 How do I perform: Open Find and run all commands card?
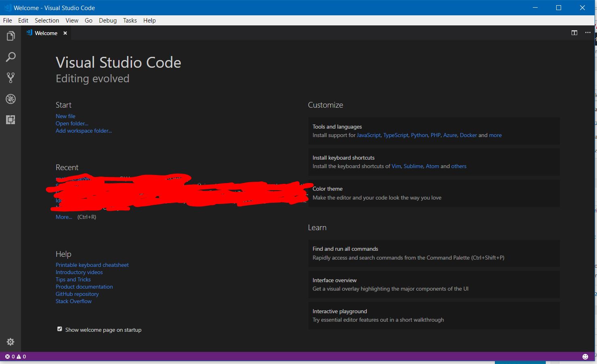tap(434, 253)
